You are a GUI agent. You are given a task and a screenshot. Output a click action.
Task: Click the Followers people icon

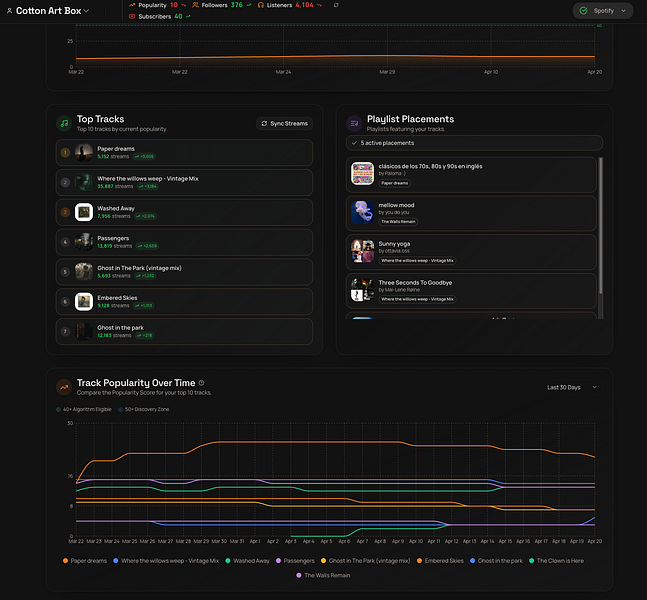tap(196, 5)
